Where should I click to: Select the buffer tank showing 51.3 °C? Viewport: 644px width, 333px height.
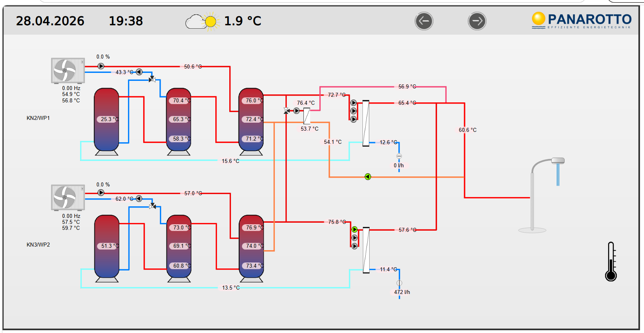(107, 249)
